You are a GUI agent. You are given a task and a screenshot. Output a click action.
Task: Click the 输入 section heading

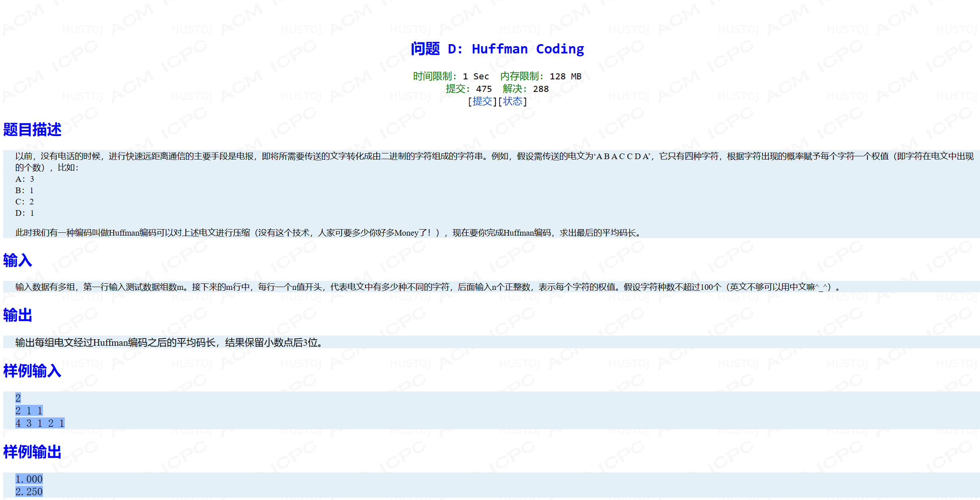(x=17, y=260)
